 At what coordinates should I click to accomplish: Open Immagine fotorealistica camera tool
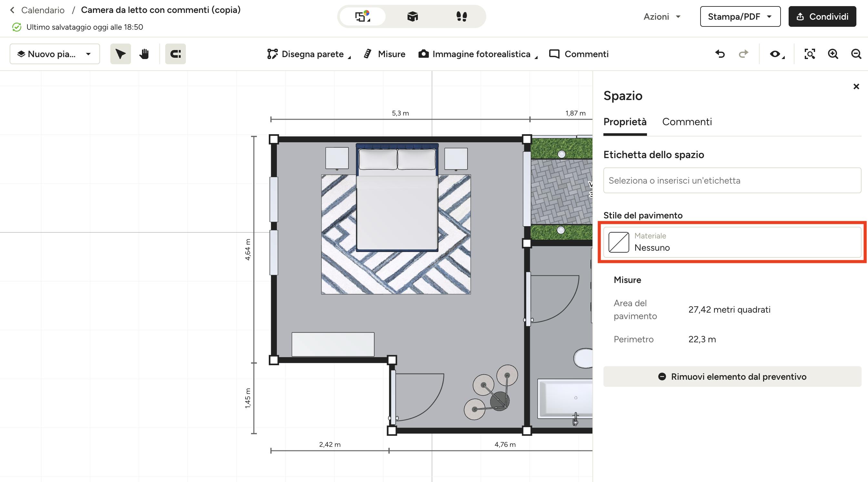tap(474, 54)
